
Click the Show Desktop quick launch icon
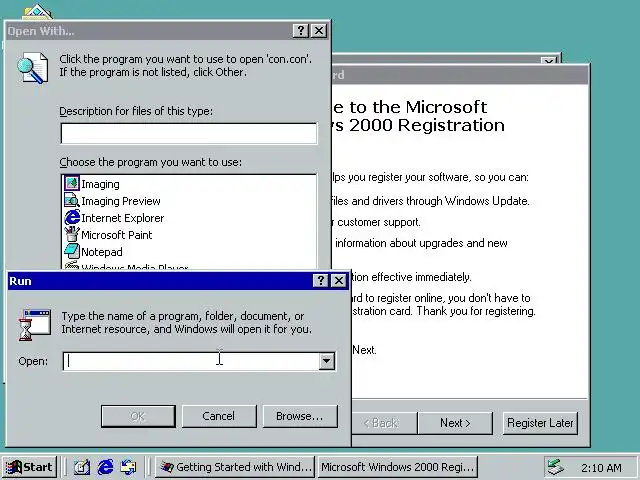tap(81, 467)
